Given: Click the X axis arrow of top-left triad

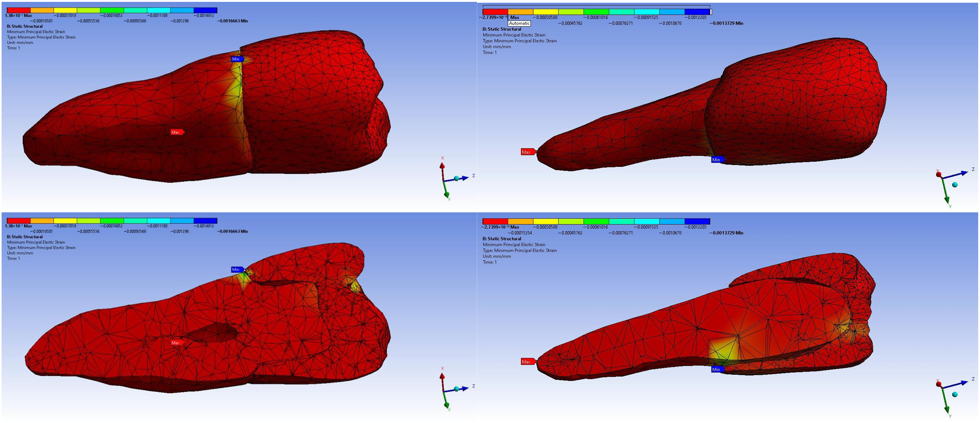Looking at the screenshot, I should pos(442,166).
